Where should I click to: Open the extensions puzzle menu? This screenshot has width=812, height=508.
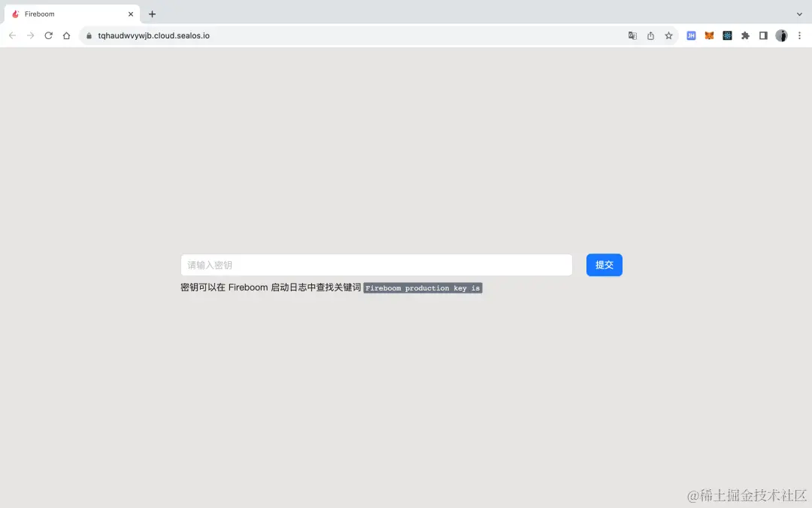745,36
